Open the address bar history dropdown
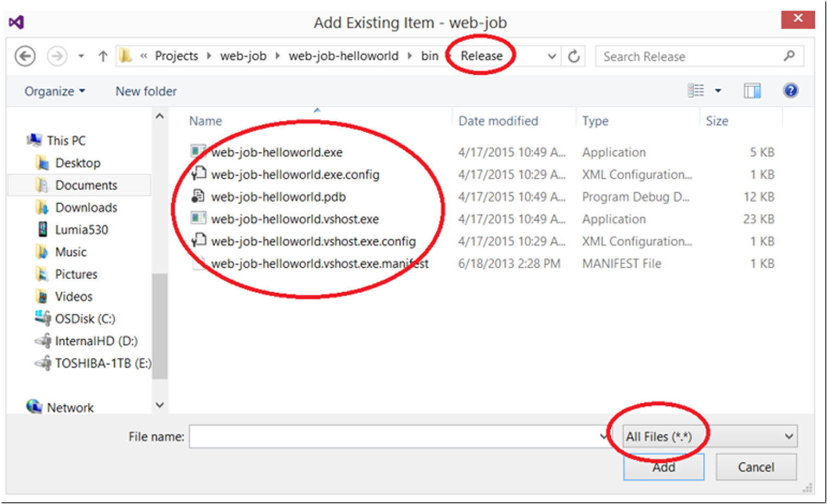This screenshot has width=827, height=504. point(552,56)
